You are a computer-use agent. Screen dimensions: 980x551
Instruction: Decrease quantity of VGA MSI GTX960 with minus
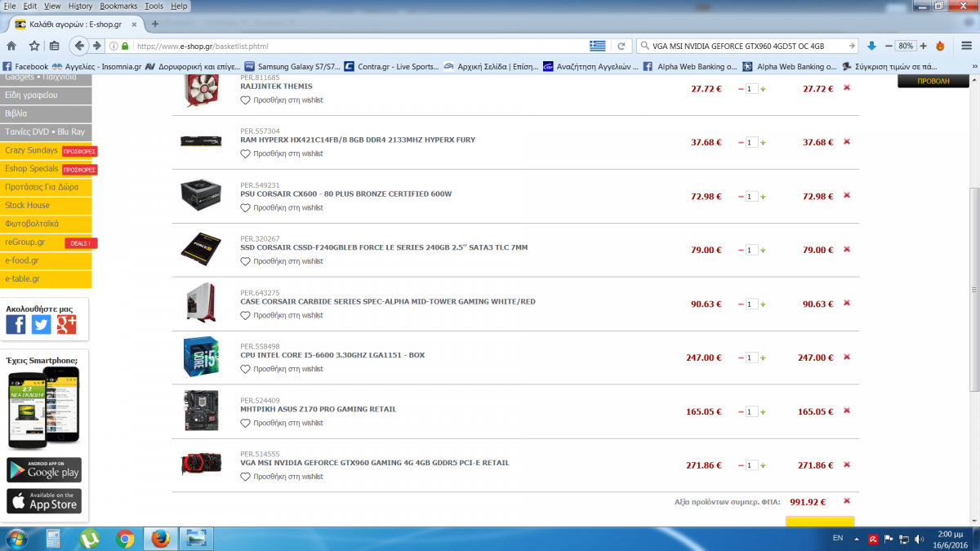[x=741, y=465]
